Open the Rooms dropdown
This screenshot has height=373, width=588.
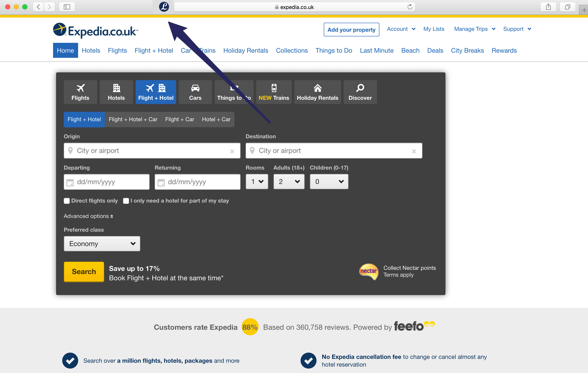coord(257,182)
